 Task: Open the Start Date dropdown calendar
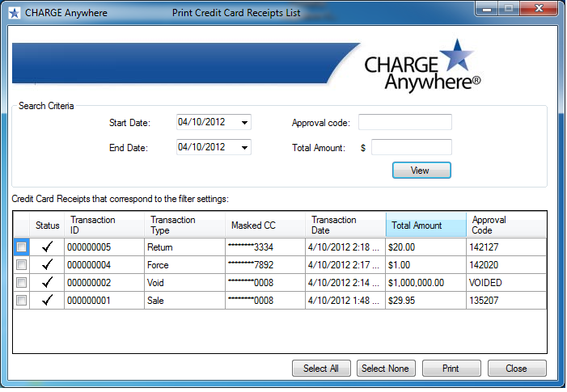click(244, 123)
